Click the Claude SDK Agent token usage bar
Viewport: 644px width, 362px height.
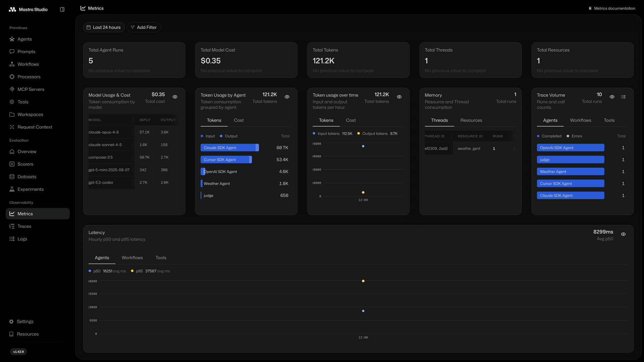click(230, 148)
